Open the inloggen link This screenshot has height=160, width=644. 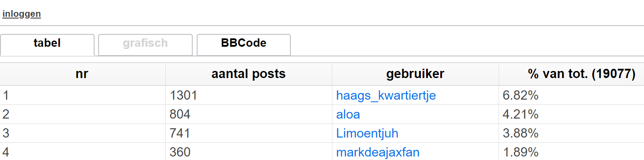click(x=22, y=14)
